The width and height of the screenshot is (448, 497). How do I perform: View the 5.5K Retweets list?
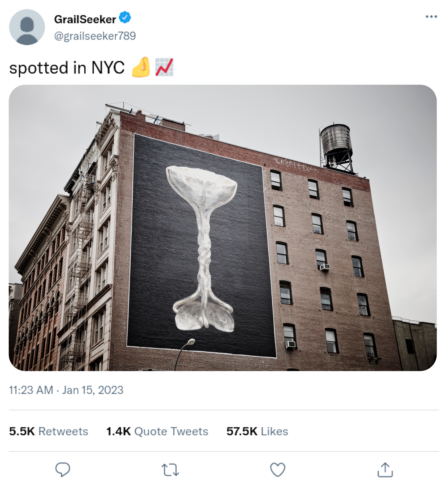(48, 431)
